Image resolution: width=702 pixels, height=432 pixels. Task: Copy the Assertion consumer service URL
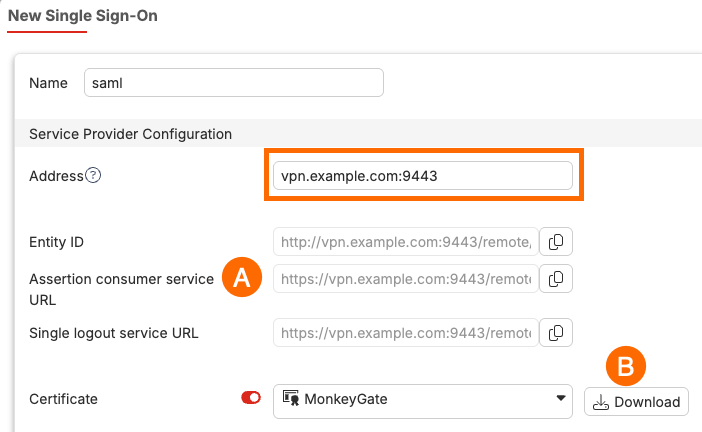coord(556,279)
